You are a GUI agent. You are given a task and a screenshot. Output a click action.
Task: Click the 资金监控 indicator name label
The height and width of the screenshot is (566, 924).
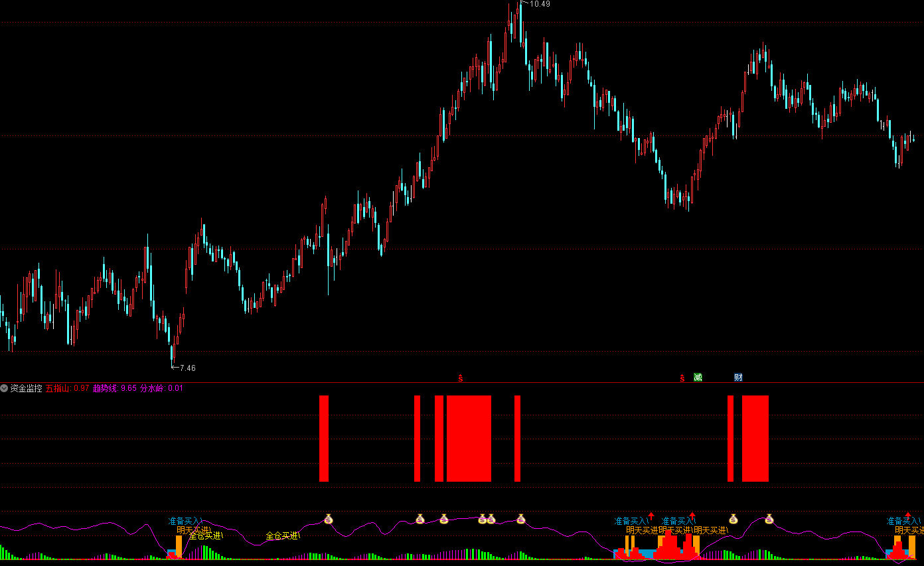pos(26,388)
